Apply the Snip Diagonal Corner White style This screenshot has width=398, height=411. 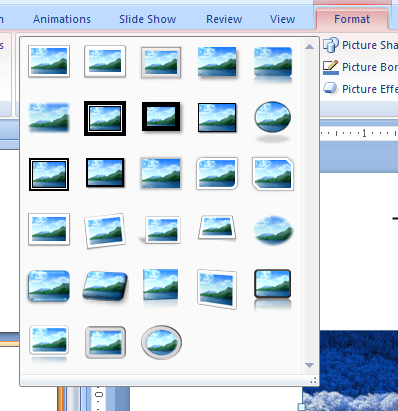point(273,174)
